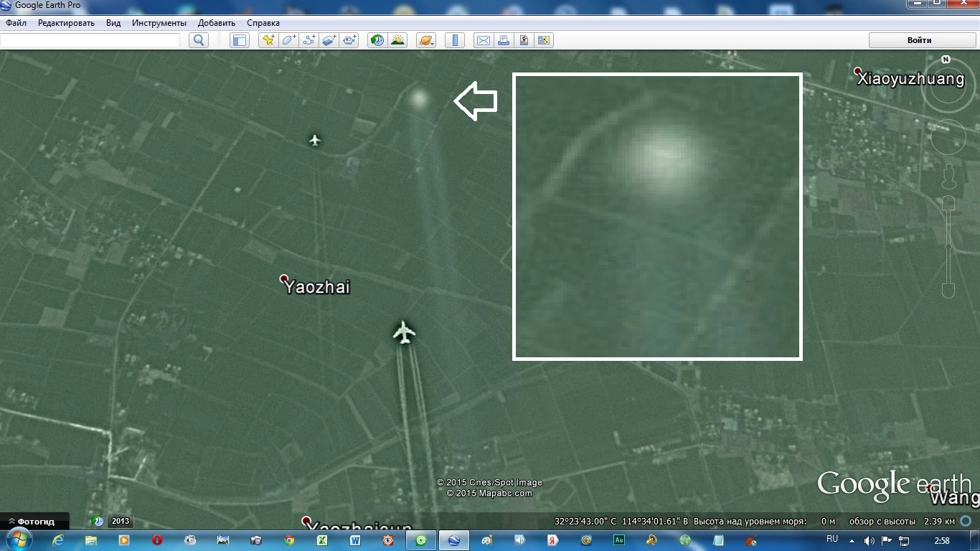Click the email envelope icon

(x=484, y=40)
